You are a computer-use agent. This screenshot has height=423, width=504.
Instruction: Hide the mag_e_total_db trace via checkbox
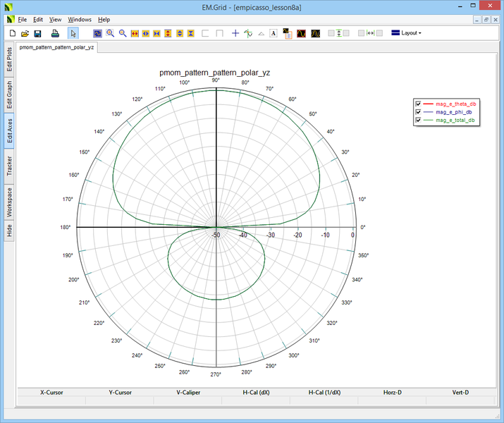pyautogui.click(x=419, y=121)
